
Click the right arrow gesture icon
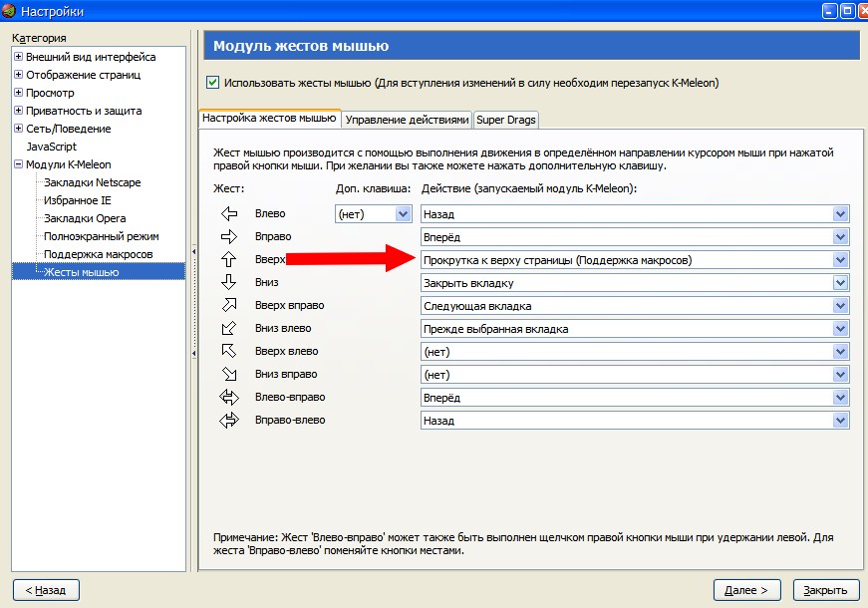coord(229,236)
